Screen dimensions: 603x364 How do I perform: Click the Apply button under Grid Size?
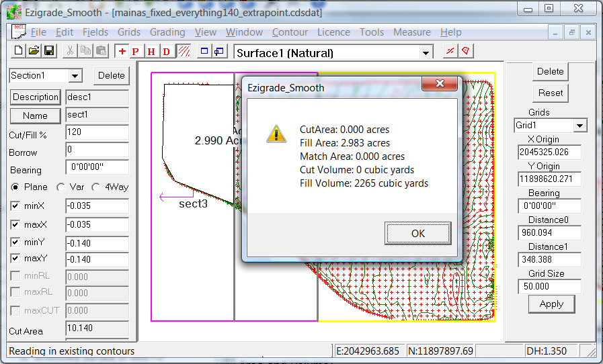pos(551,304)
